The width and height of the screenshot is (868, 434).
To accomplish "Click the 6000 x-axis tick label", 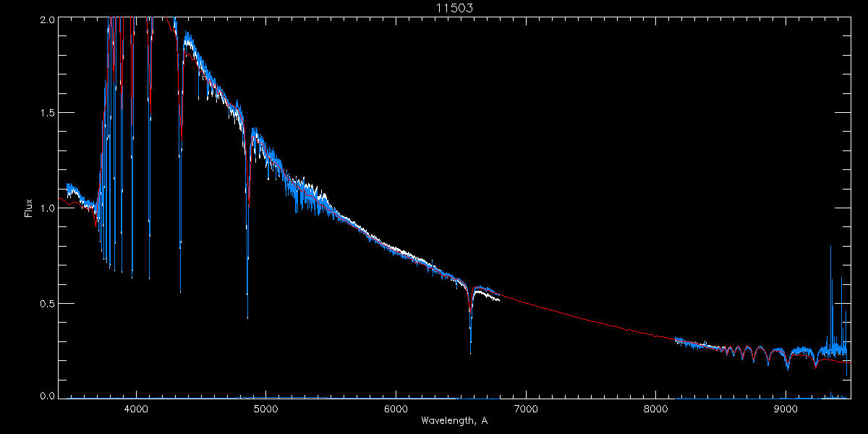I will pyautogui.click(x=396, y=409).
